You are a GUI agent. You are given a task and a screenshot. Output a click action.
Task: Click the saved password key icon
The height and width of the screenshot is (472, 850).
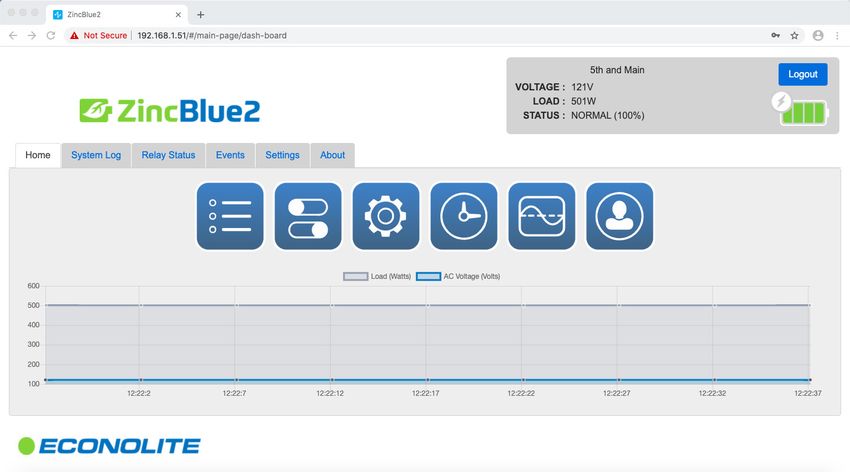coord(776,35)
